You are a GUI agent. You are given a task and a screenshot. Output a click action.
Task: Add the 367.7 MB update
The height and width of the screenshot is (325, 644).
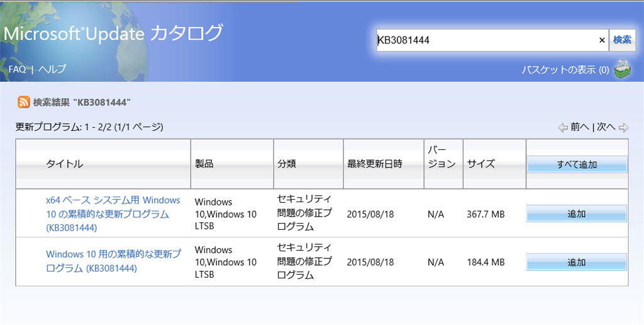(x=577, y=214)
